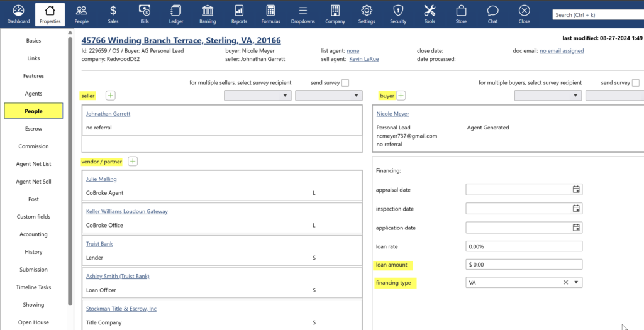Open Commission section in sidebar

tap(33, 146)
